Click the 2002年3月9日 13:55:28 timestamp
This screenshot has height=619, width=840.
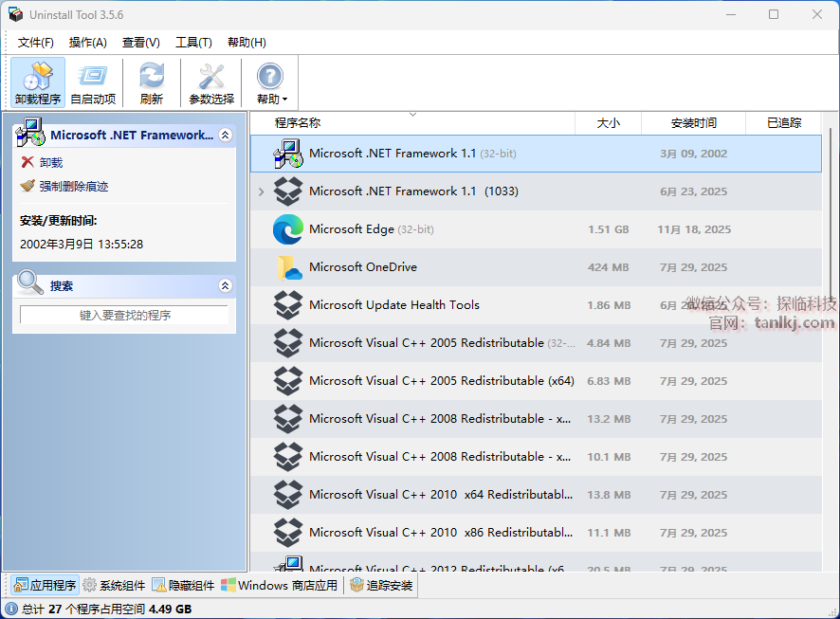(82, 245)
